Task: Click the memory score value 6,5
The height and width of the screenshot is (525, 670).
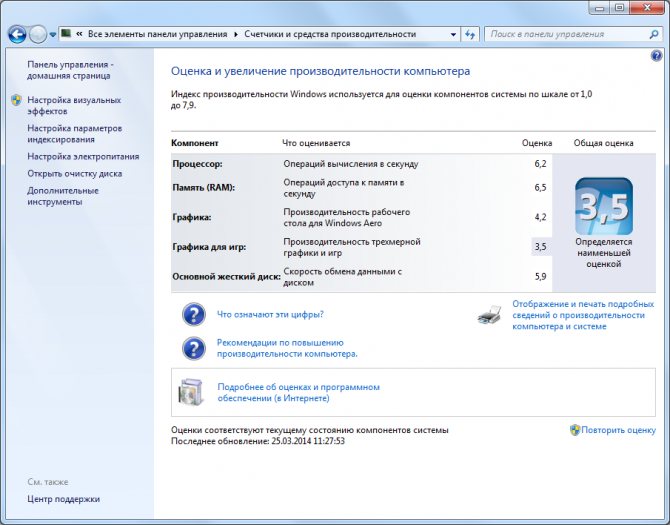Action: tap(540, 188)
